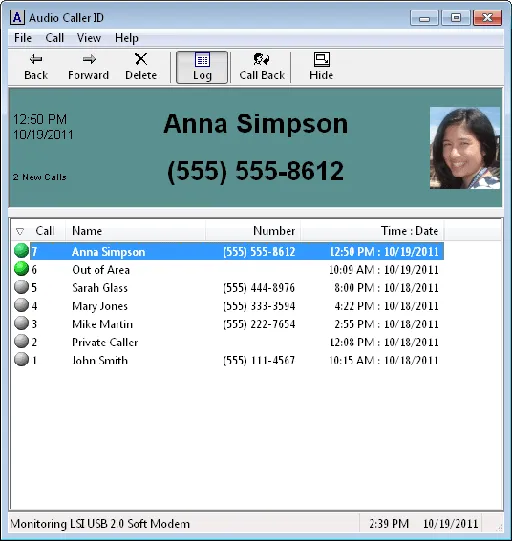The width and height of the screenshot is (512, 541).
Task: Hide the window using the Hide button
Action: click(321, 67)
